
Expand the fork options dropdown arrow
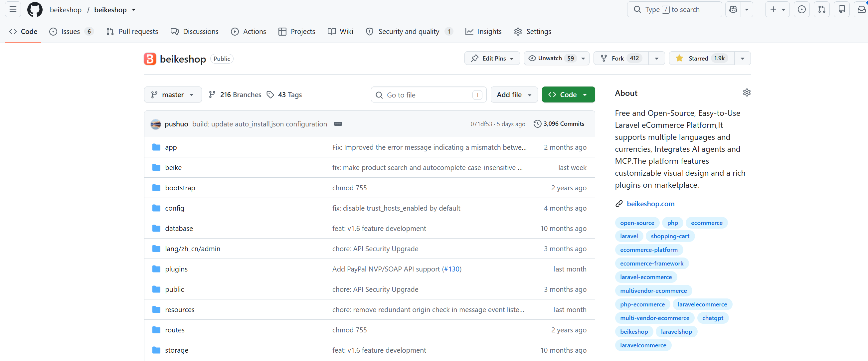click(656, 58)
